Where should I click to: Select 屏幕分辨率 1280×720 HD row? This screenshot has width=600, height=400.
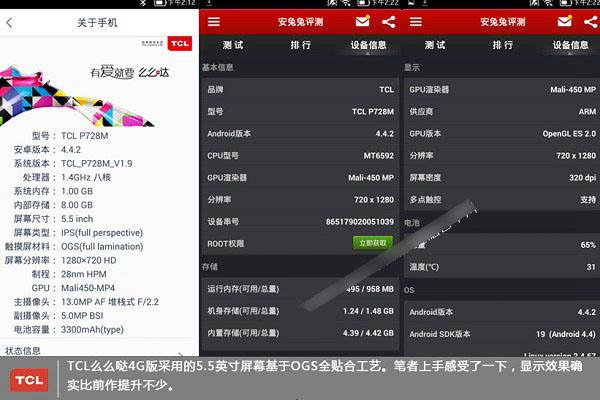coord(60,260)
